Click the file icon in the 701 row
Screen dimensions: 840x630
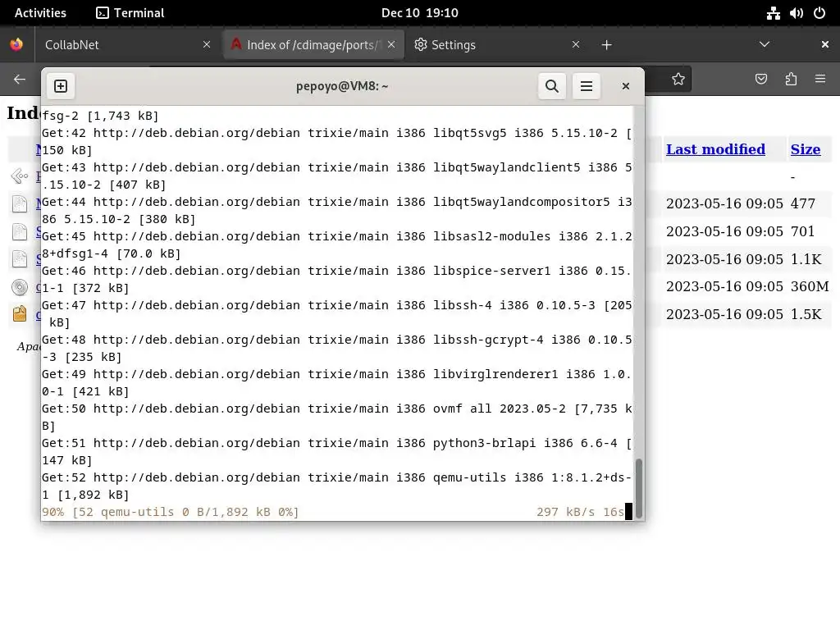click(20, 231)
